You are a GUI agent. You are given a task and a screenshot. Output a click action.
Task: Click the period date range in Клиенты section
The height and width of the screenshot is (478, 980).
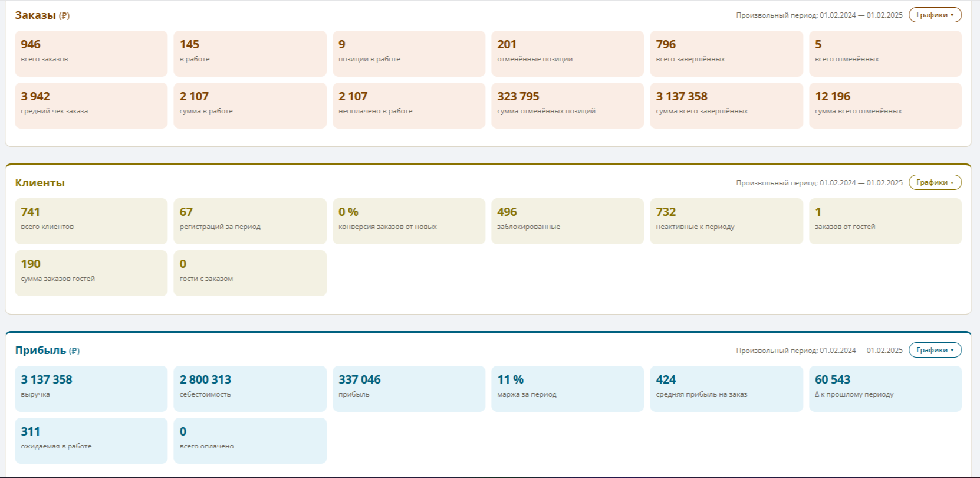click(819, 183)
